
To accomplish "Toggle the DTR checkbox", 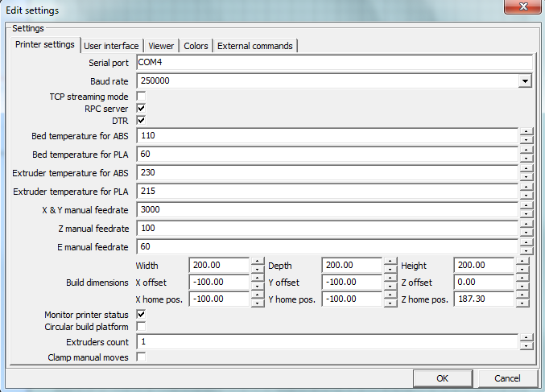I will (141, 120).
